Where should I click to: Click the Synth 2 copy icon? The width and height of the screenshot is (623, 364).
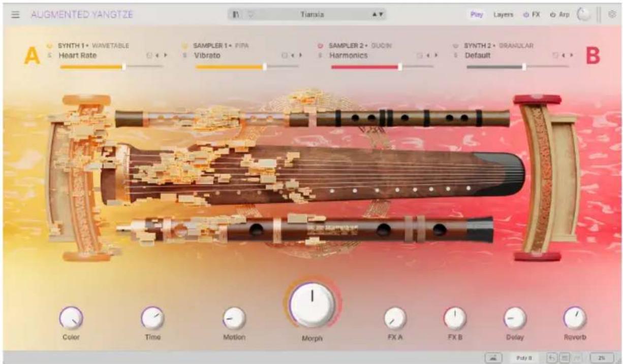[555, 55]
